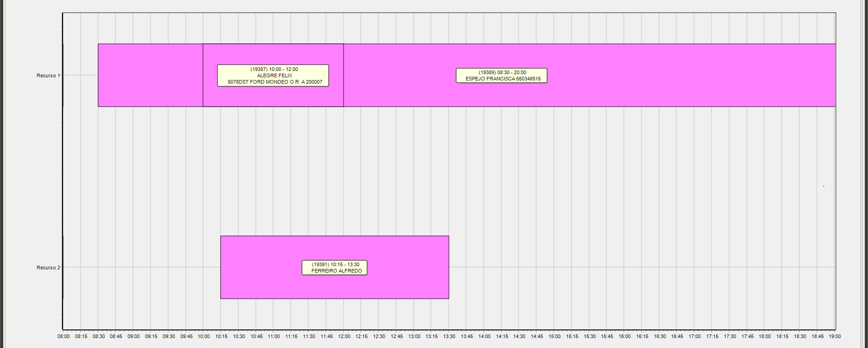Click the 11:30 time axis label
This screenshot has width=868, height=348.
[x=309, y=336]
